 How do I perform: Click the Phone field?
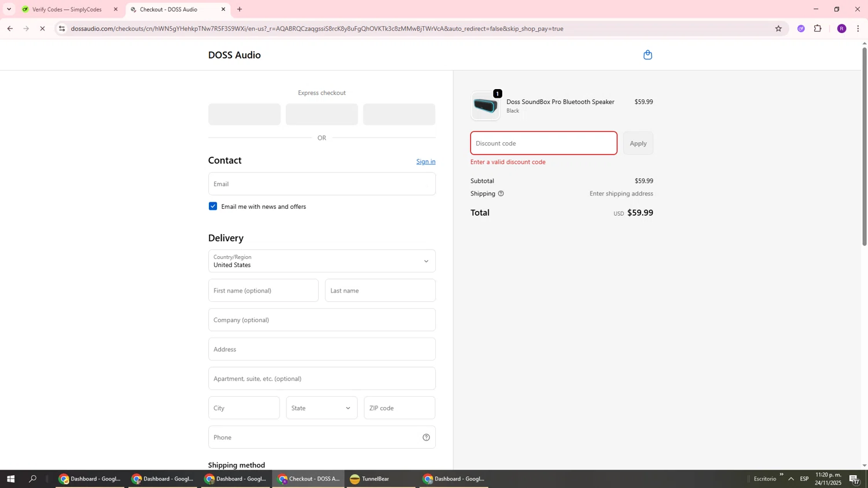(x=322, y=437)
